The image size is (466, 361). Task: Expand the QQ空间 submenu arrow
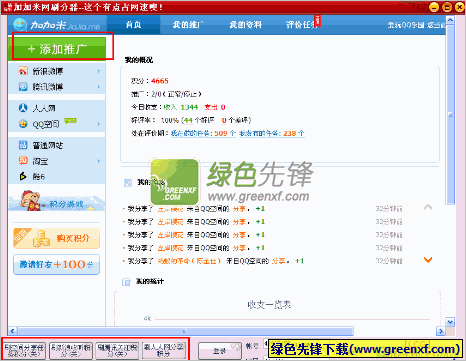[x=99, y=124]
